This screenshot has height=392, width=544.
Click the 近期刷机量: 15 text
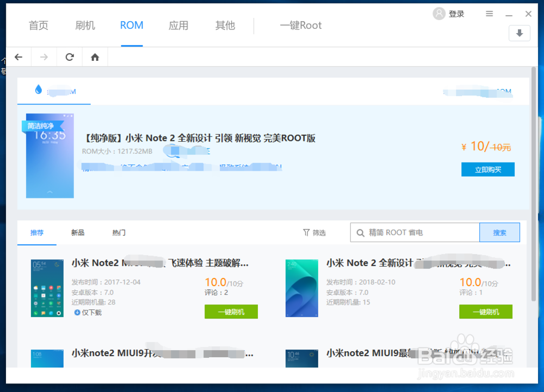[348, 302]
